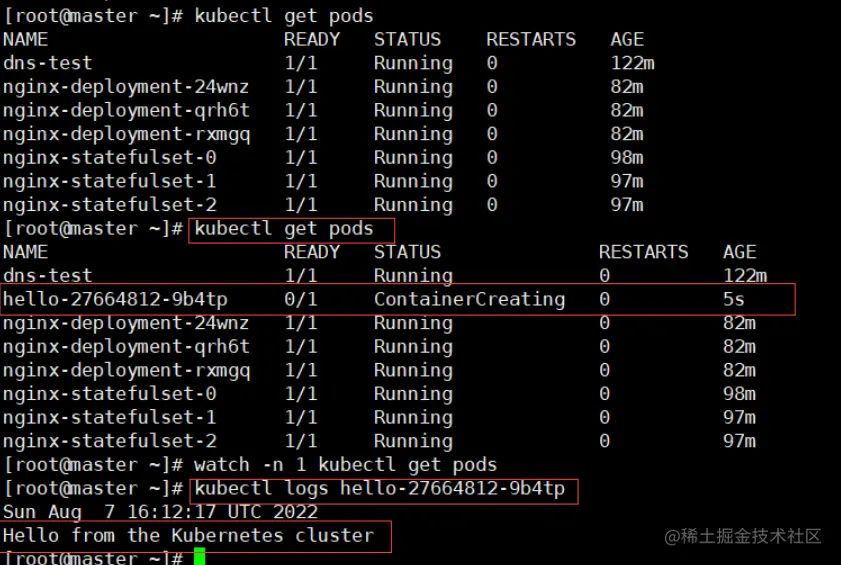Click the [root@master ~]# prompt before the watch command
This screenshot has width=841, height=565.
[x=93, y=465]
